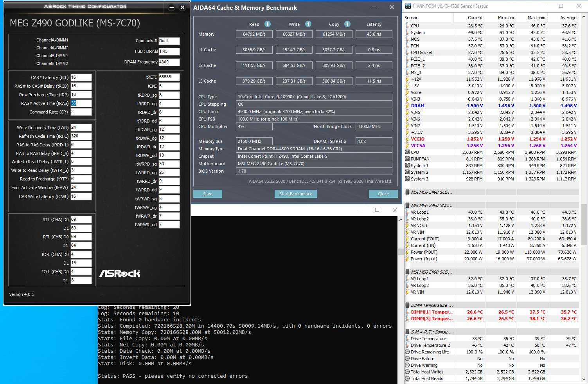Click the Read info icon in AIDA64
Screen dimensions: 588x384
click(x=268, y=24)
